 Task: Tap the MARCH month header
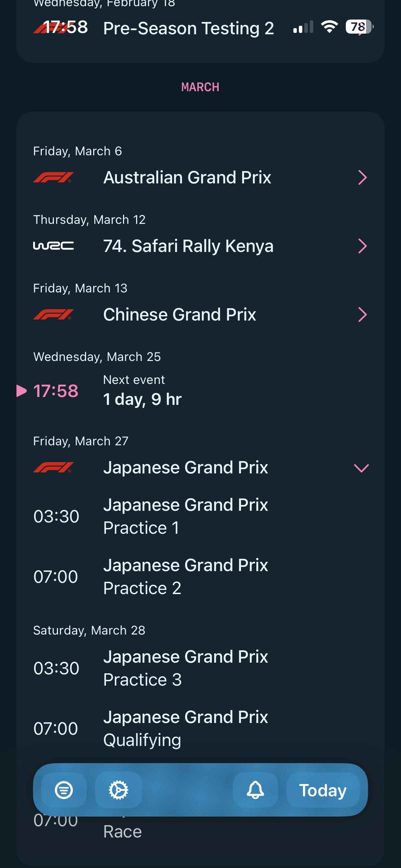pyautogui.click(x=200, y=87)
